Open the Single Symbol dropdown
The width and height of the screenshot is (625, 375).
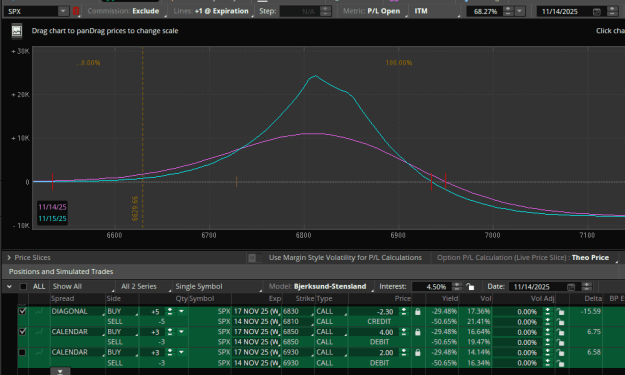(218, 287)
